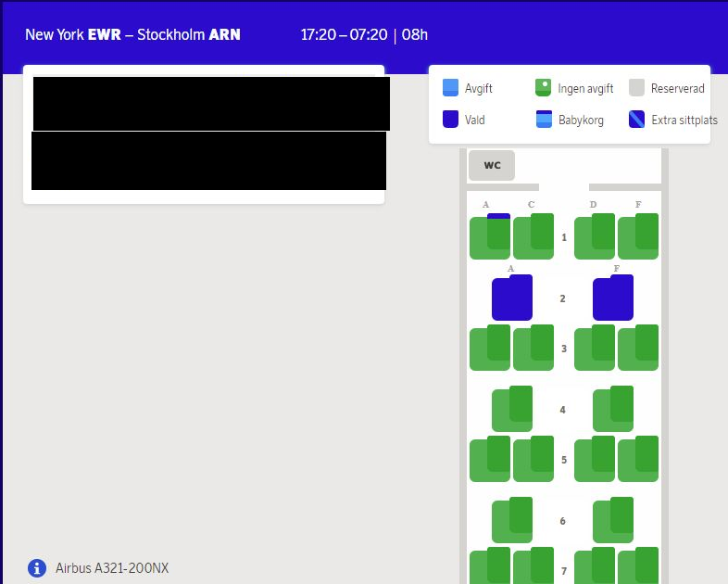Click the WC lavatory box
This screenshot has height=584, width=728.
pos(492,166)
